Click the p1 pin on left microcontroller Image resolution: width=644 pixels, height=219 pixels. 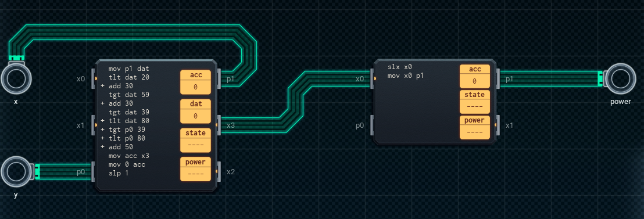(219, 78)
